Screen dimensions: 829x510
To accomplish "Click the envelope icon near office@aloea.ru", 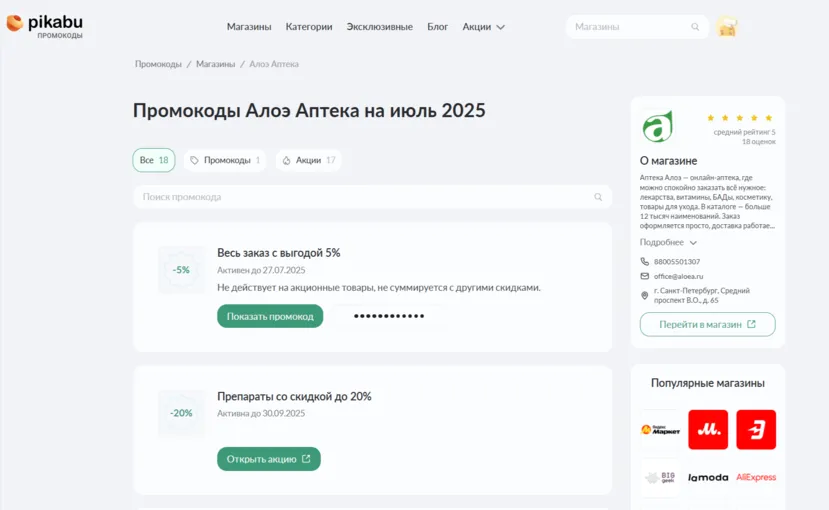I will click(644, 276).
